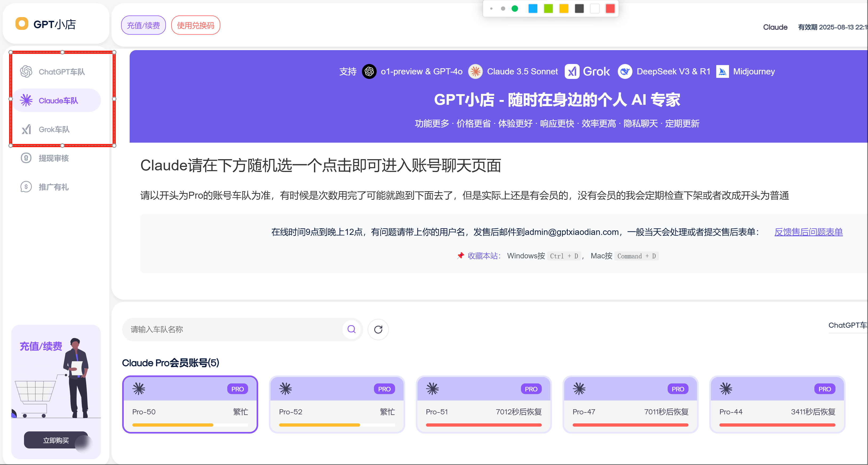This screenshot has height=465, width=868.
Task: Select the smallest pen size dot
Action: (491, 9)
